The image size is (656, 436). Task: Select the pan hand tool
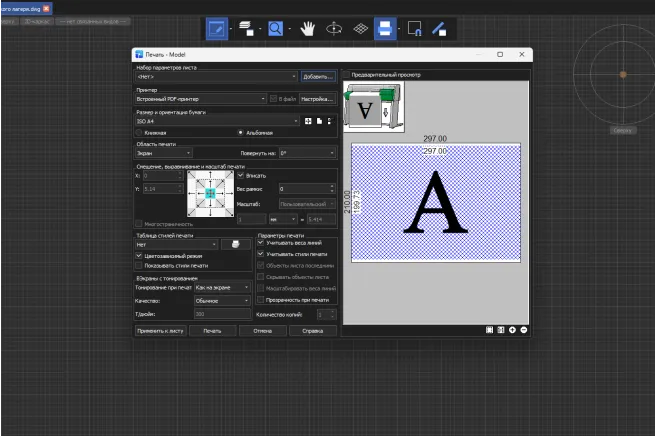(x=309, y=28)
